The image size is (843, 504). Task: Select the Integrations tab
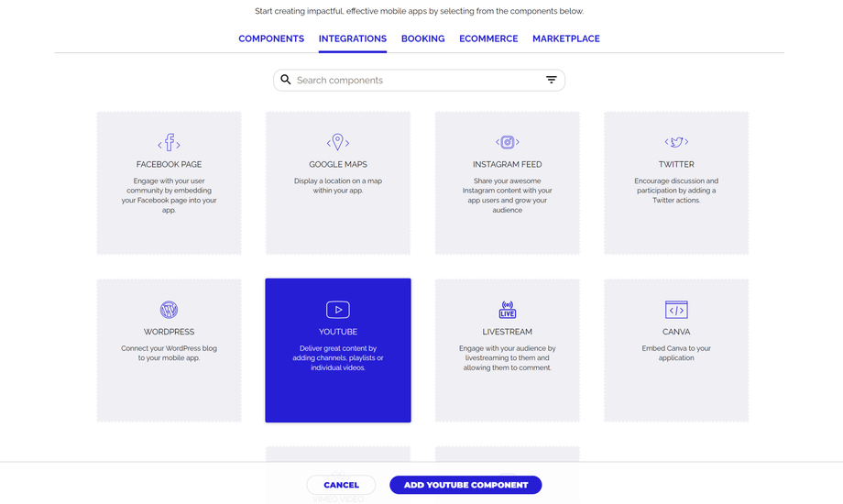(352, 38)
